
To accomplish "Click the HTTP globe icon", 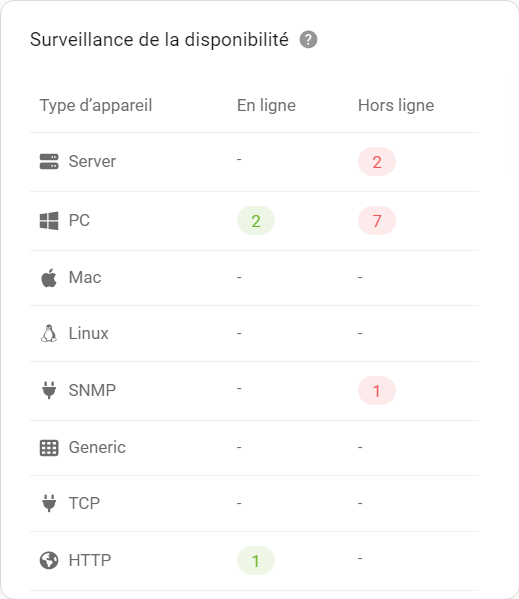I will 49,560.
